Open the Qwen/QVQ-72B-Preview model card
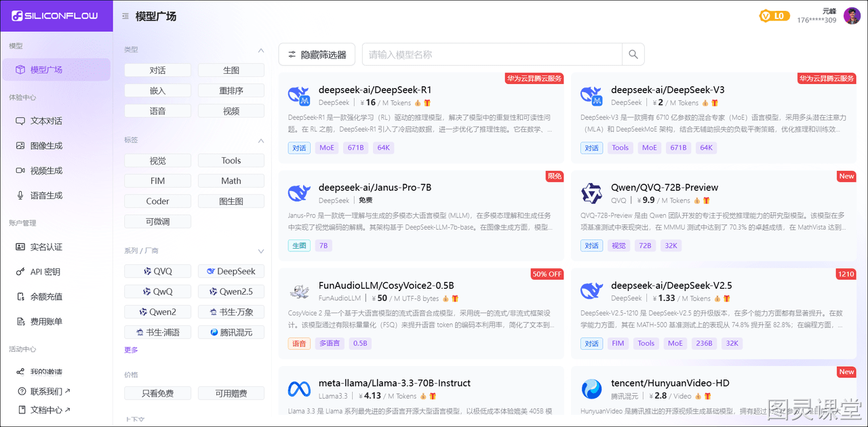Screen dimensions: 868x427 [x=713, y=216]
